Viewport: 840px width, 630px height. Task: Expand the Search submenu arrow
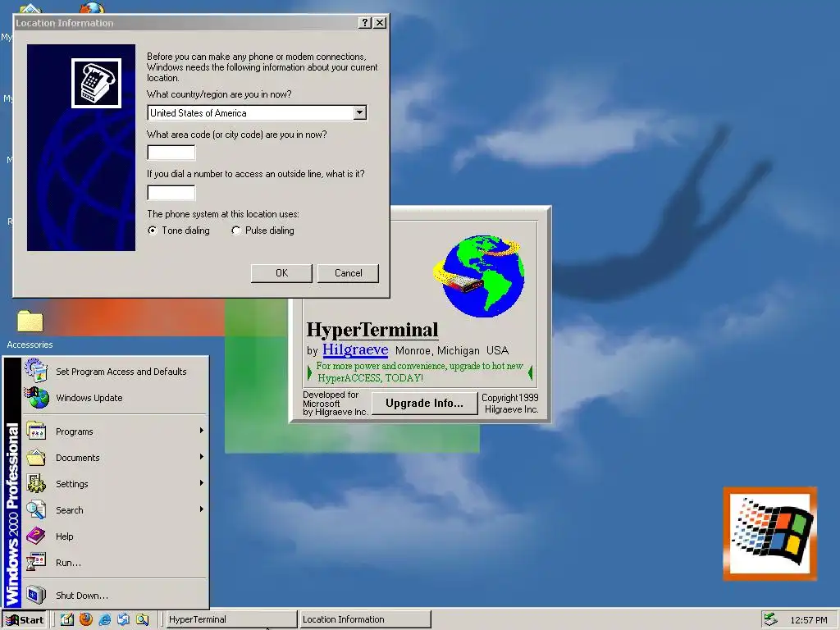[202, 509]
